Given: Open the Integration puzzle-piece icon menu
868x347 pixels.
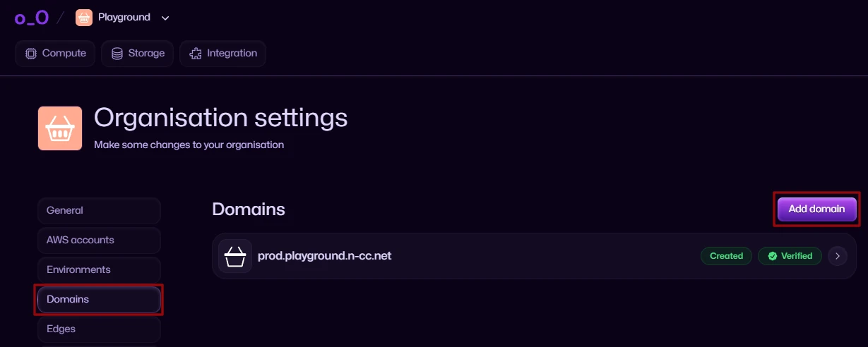Looking at the screenshot, I should tap(196, 54).
